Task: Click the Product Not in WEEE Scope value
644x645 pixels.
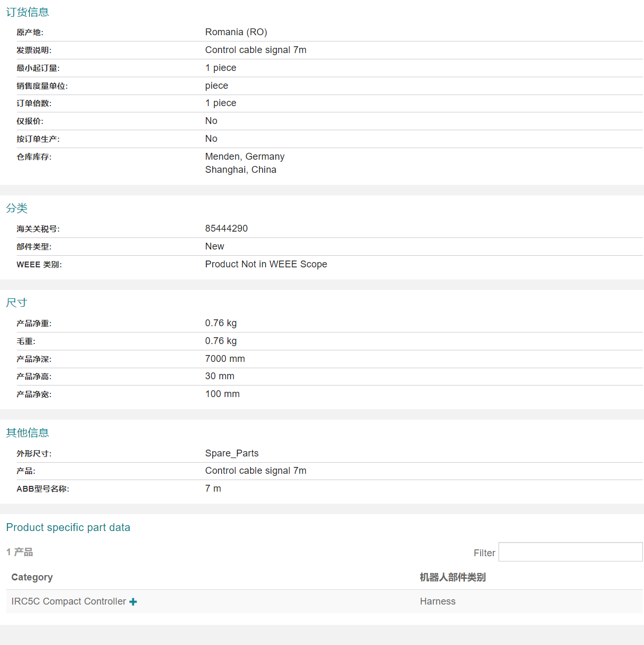Action: (x=266, y=264)
